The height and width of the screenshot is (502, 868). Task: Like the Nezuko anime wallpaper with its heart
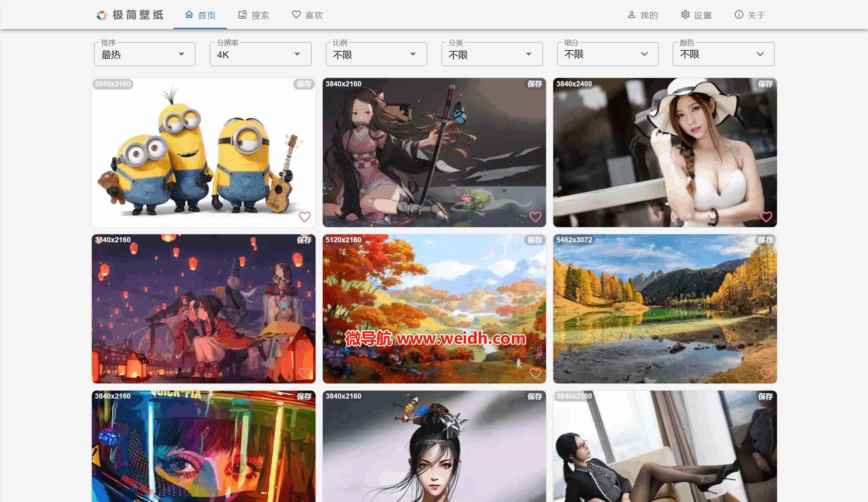(536, 217)
